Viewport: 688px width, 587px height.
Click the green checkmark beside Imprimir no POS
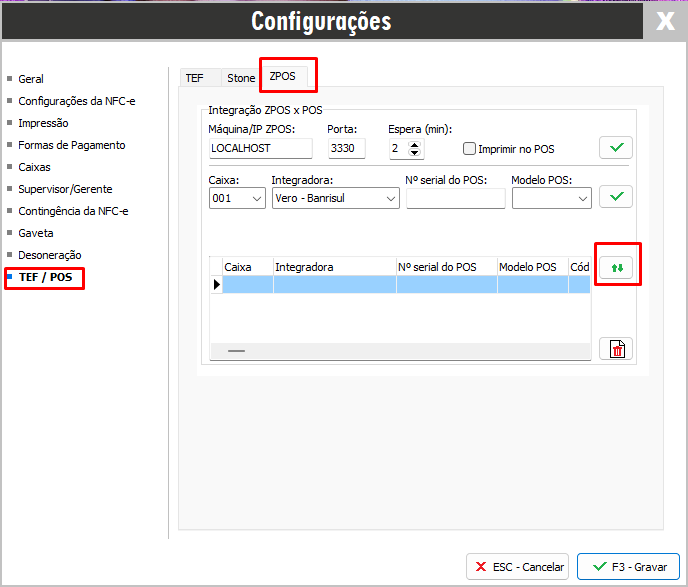616,148
